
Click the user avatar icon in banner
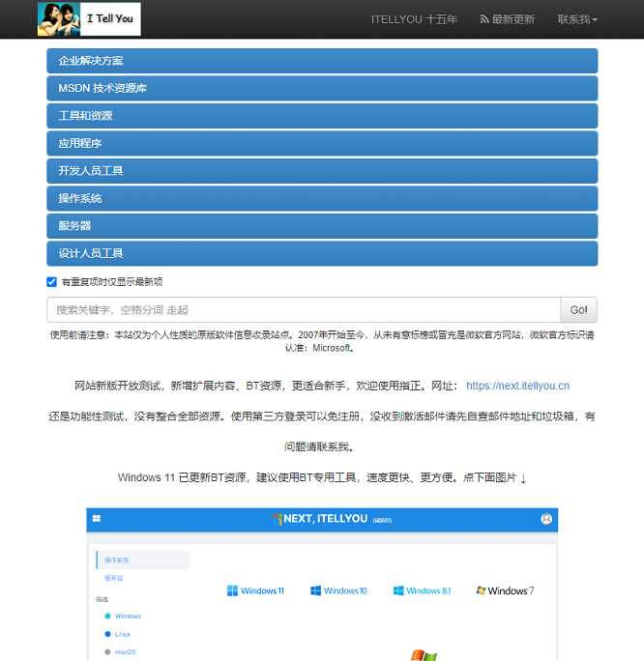click(546, 519)
